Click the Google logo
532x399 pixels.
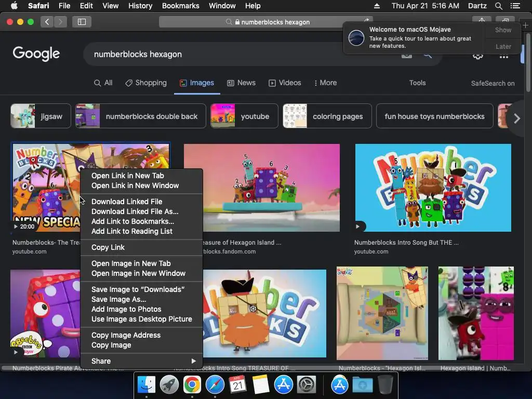click(x=36, y=54)
